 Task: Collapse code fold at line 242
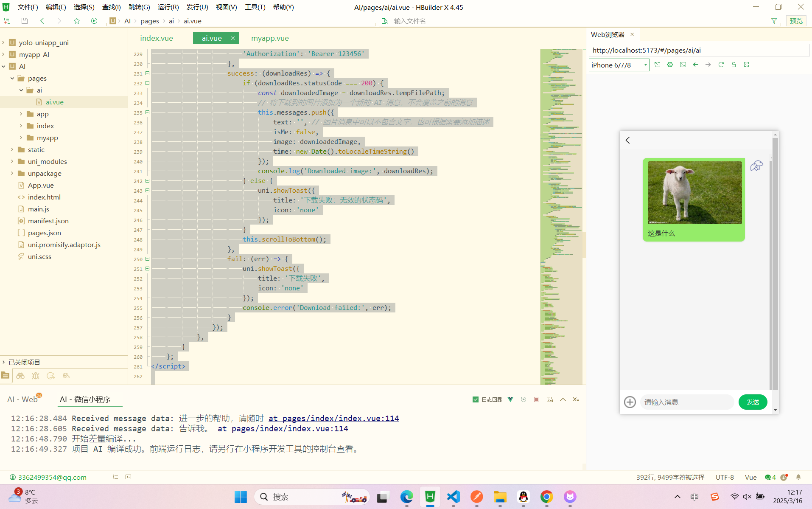point(147,181)
